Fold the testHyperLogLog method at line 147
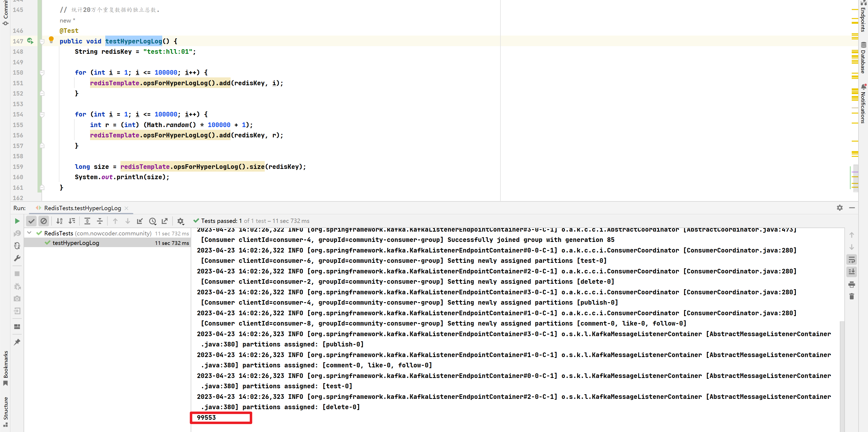The height and width of the screenshot is (432, 868). pos(42,42)
